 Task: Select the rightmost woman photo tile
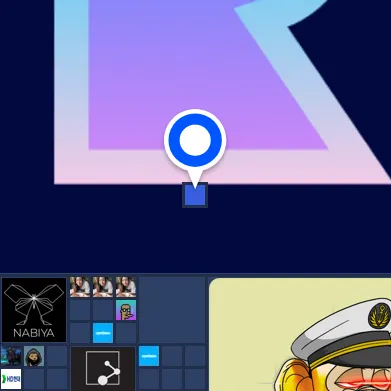point(126,287)
